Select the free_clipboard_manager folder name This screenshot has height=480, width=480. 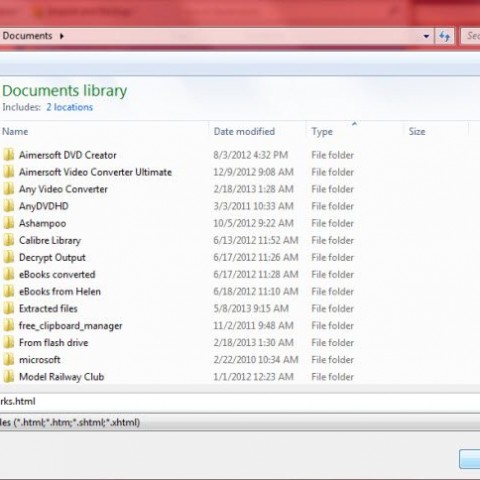[71, 325]
